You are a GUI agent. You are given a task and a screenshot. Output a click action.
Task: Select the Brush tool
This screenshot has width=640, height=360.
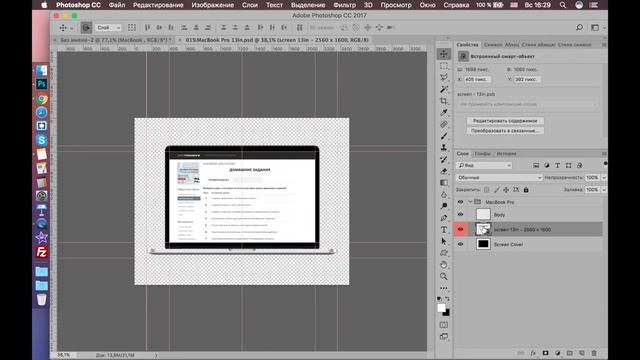[x=444, y=136]
